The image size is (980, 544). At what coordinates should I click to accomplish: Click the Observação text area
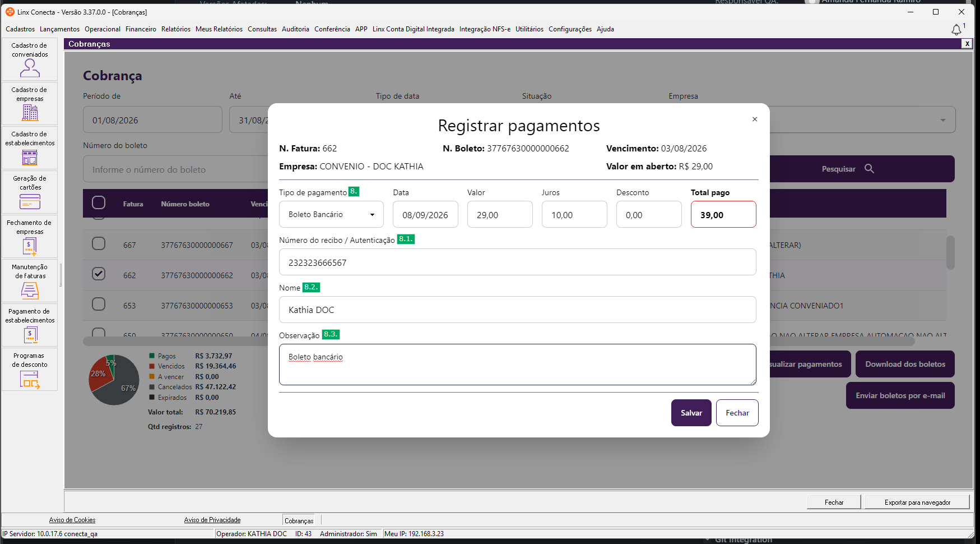tap(518, 365)
